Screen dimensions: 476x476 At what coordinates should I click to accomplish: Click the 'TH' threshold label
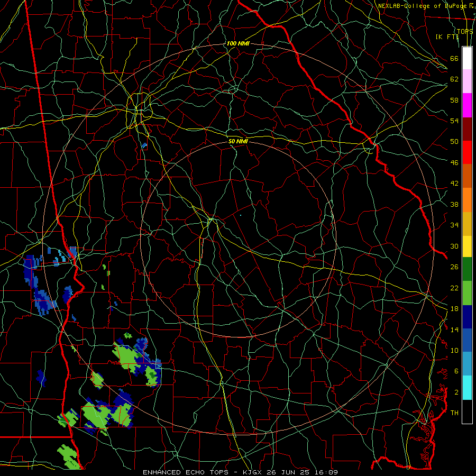pyautogui.click(x=454, y=413)
